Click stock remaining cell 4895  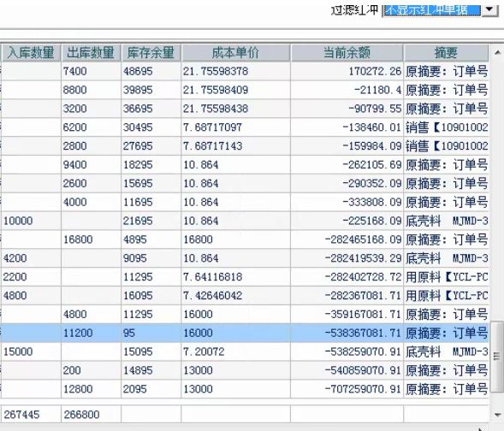click(151, 239)
